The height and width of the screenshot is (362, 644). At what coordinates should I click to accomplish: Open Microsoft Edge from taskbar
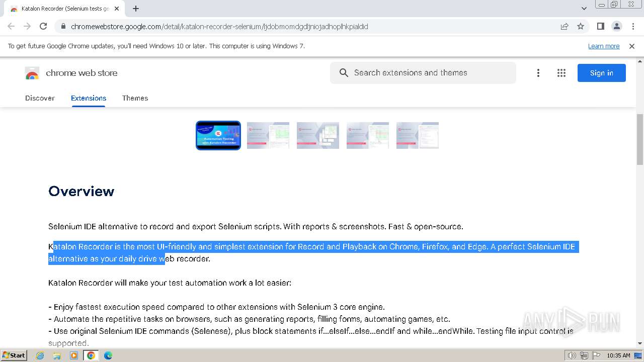108,355
